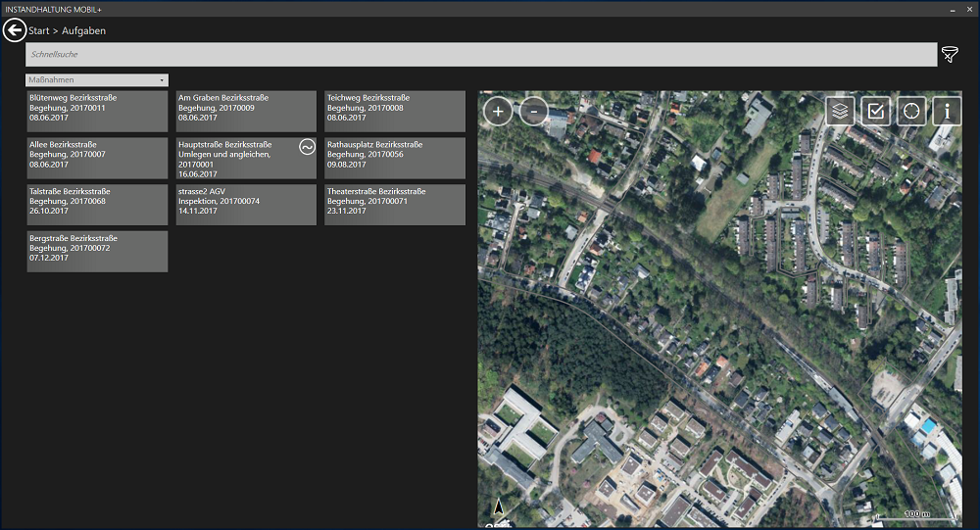Choose the Rathausplatz Bezirksstraße tile

tap(395, 158)
